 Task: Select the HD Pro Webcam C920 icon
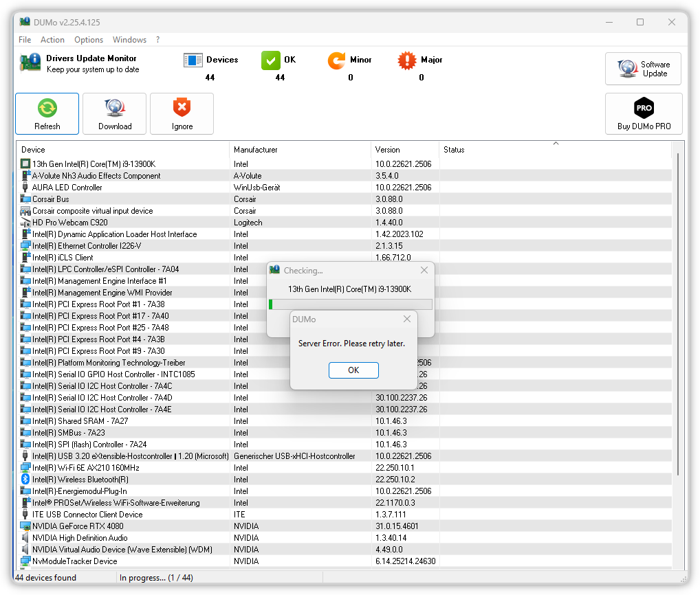click(25, 223)
